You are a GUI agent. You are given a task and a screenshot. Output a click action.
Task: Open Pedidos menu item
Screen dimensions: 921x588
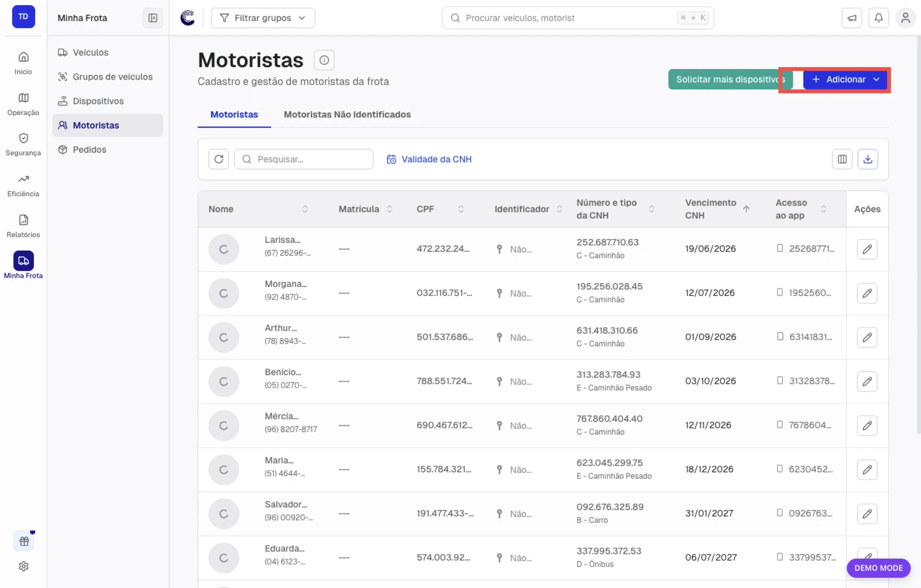coord(107,150)
